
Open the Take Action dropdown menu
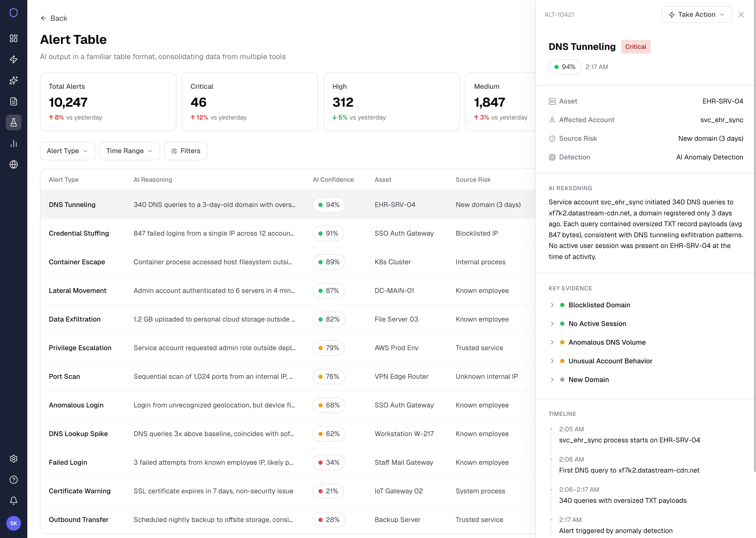696,14
